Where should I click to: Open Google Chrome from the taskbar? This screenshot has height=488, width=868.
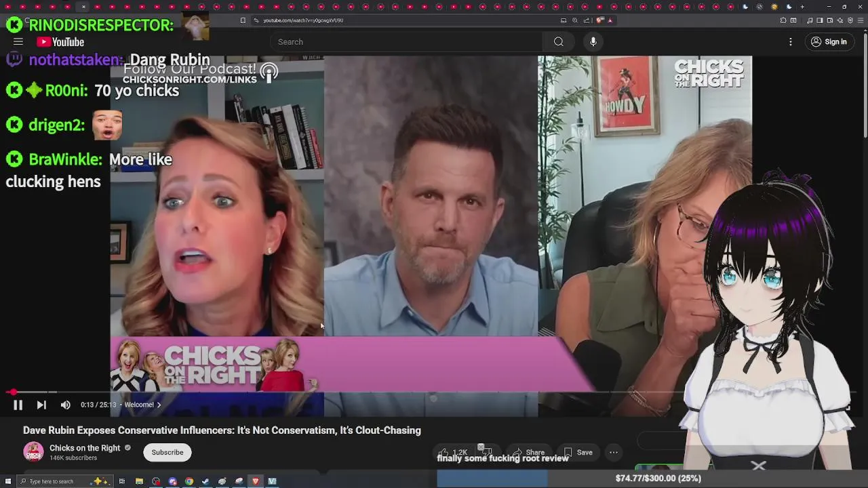click(189, 481)
